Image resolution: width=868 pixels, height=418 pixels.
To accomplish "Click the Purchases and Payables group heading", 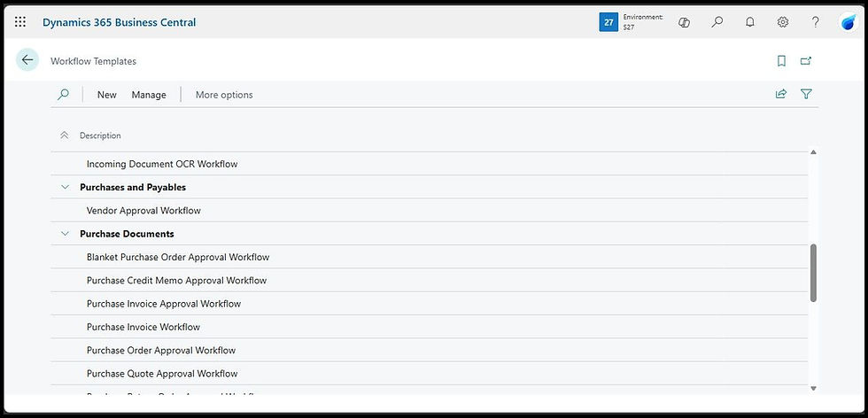I will coord(133,187).
